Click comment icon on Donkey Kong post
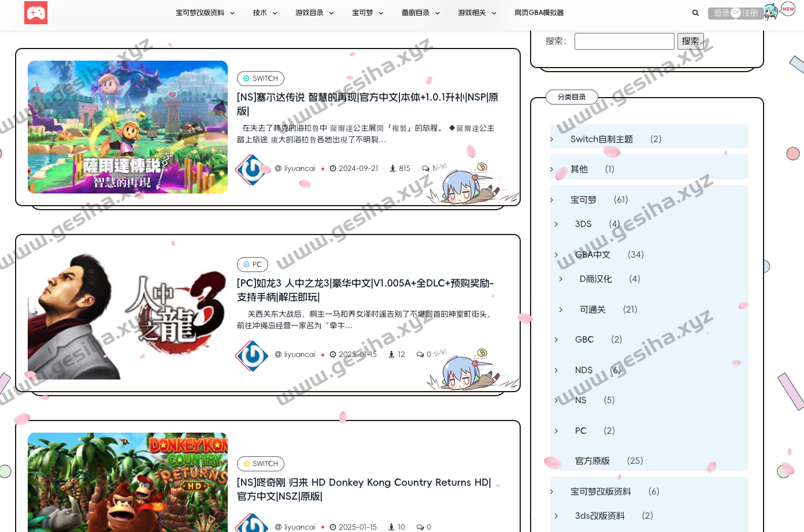 (420, 527)
